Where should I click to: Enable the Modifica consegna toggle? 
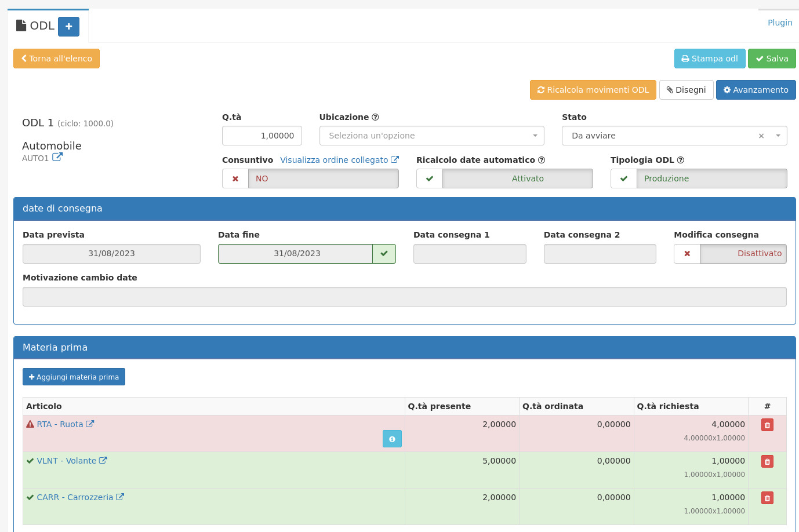[x=730, y=254]
